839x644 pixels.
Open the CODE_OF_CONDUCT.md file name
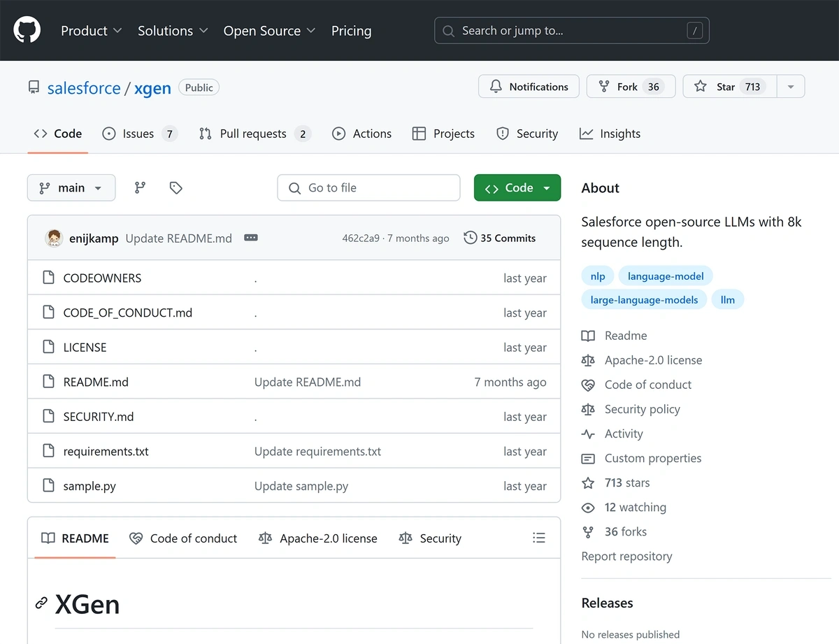click(x=127, y=313)
